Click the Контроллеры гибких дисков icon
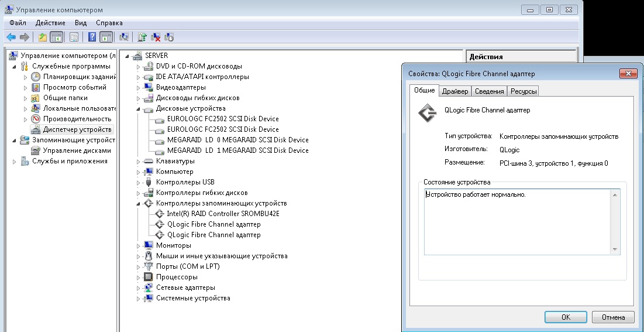Image resolution: width=644 pixels, height=332 pixels. (x=148, y=193)
